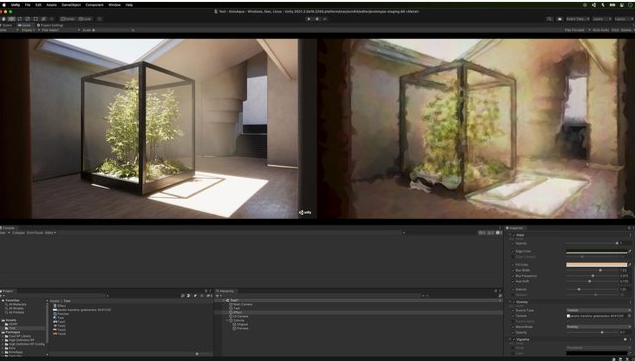Click the Console Clear button
Image resolution: width=635 pixels, height=361 pixels.
(2, 233)
